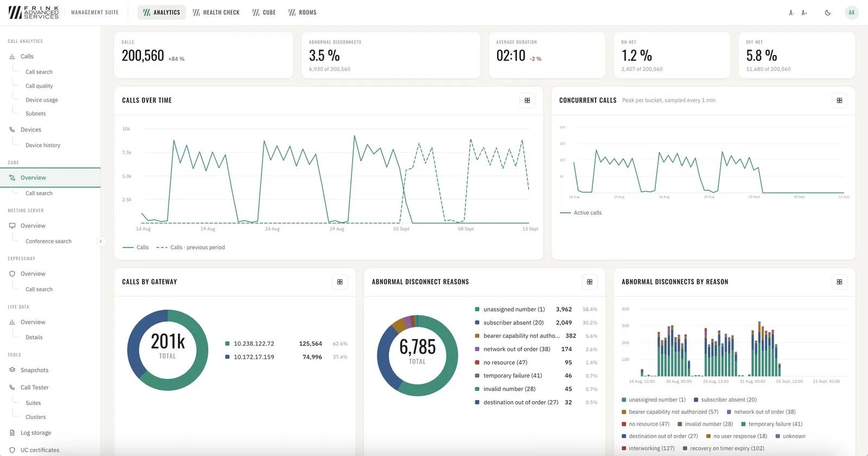Toggle gateway 10.238.122.72 legend swatch
868x456 pixels.
(227, 344)
